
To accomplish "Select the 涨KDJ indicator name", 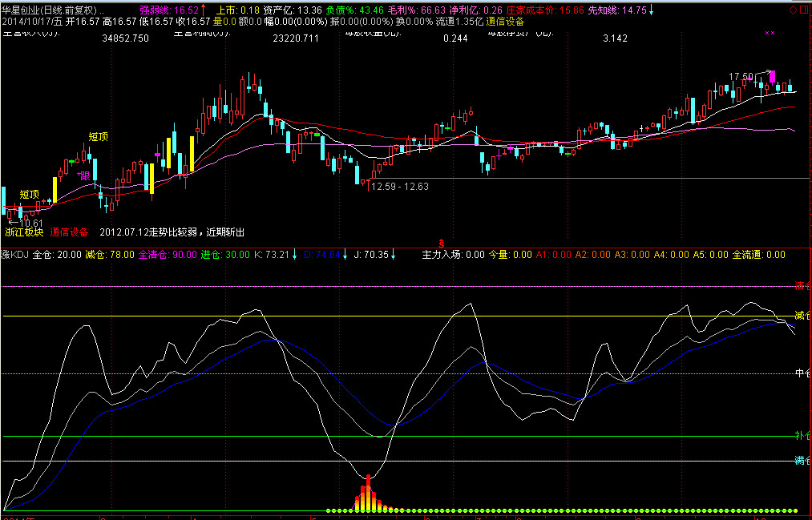I will coord(14,255).
